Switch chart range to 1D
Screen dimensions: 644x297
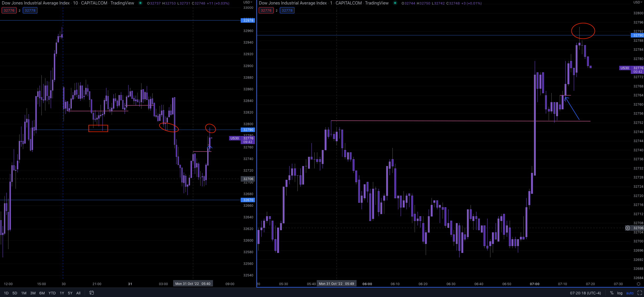coord(6,293)
